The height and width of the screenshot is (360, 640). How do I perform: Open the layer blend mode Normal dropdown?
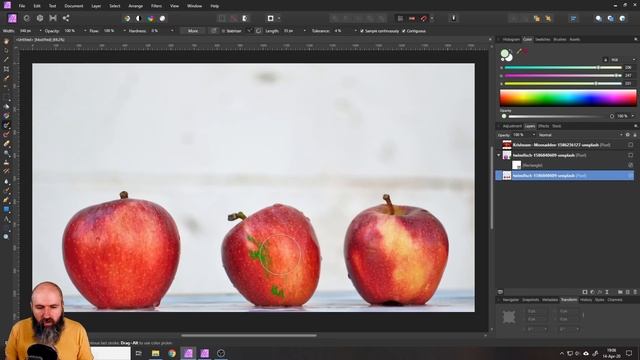click(580, 135)
